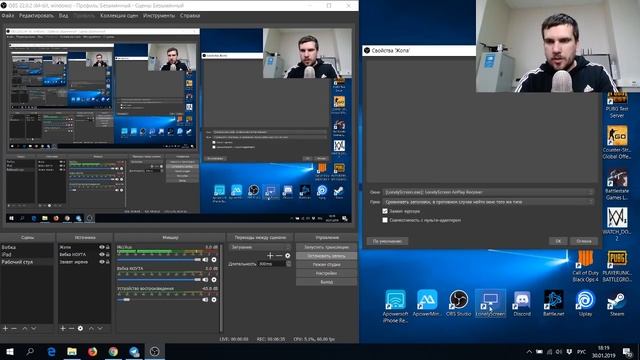
Task: Open the Окно window selection dropdown
Action: click(x=488, y=192)
